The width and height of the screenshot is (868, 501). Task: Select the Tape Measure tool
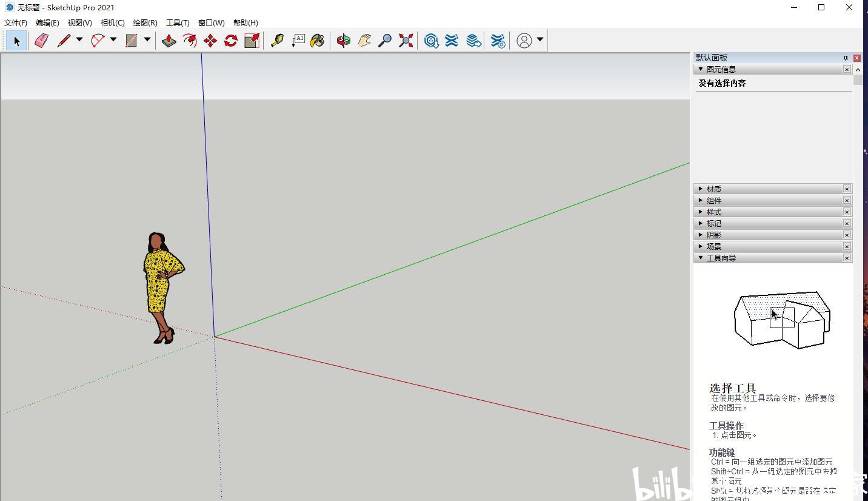click(x=277, y=41)
